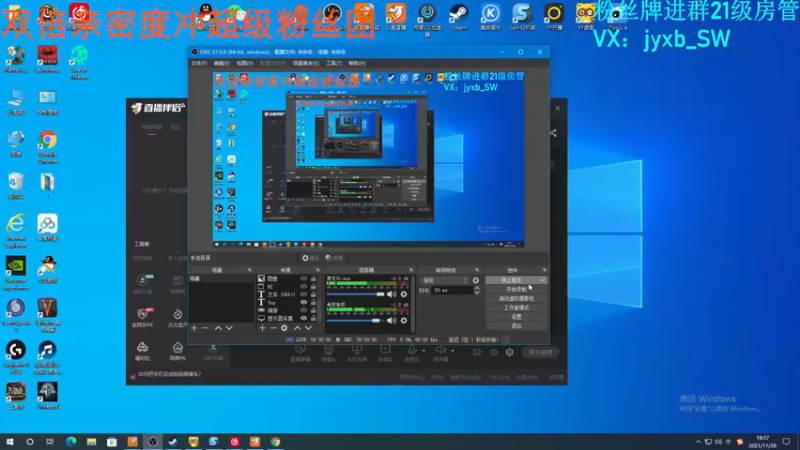The width and height of the screenshot is (800, 450).
Task: Open Internet Explorer desktop shortcut
Action: pos(16,231)
